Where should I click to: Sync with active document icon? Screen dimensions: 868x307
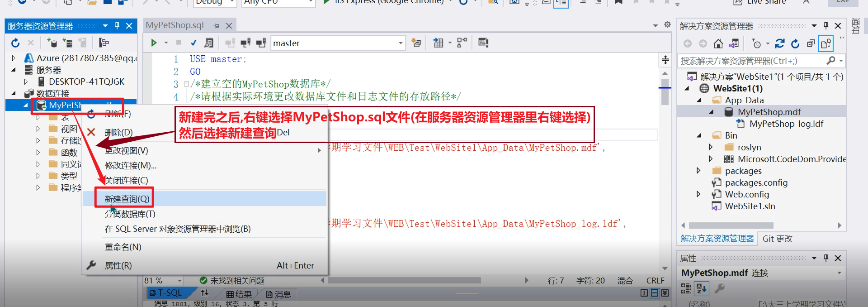[780, 43]
